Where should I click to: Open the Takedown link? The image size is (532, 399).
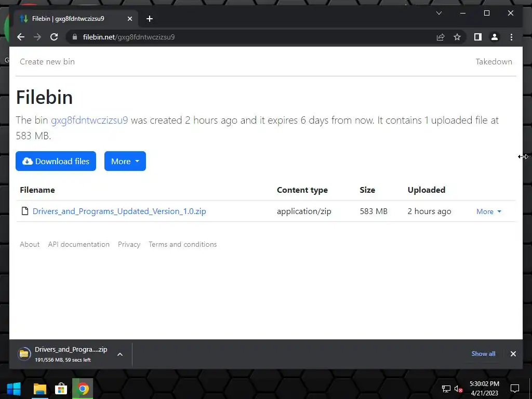[x=494, y=62]
